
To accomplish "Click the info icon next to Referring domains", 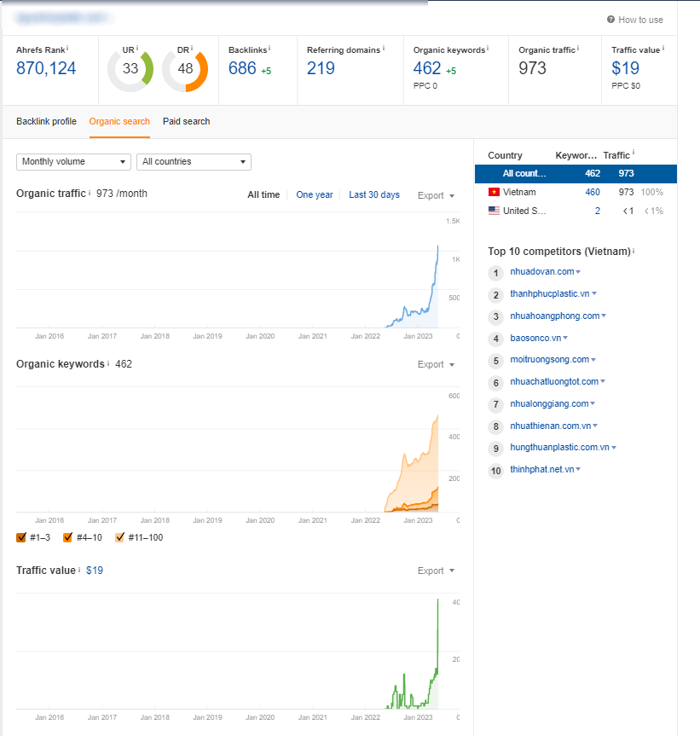I will 384,49.
